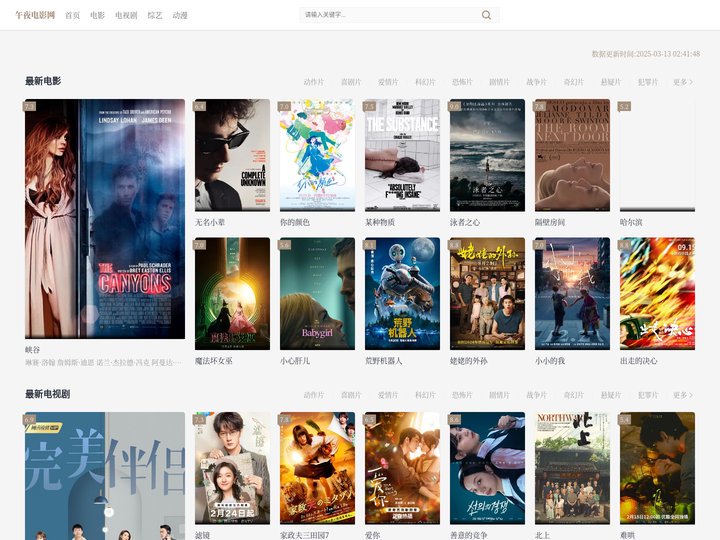Click the 某种物质 title text
720x540 pixels.
point(380,222)
